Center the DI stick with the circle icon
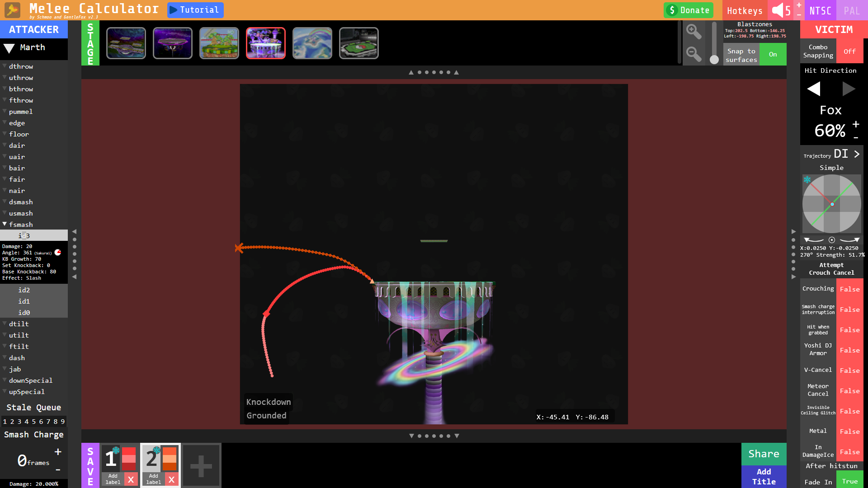Image resolution: width=868 pixels, height=488 pixels. (832, 240)
